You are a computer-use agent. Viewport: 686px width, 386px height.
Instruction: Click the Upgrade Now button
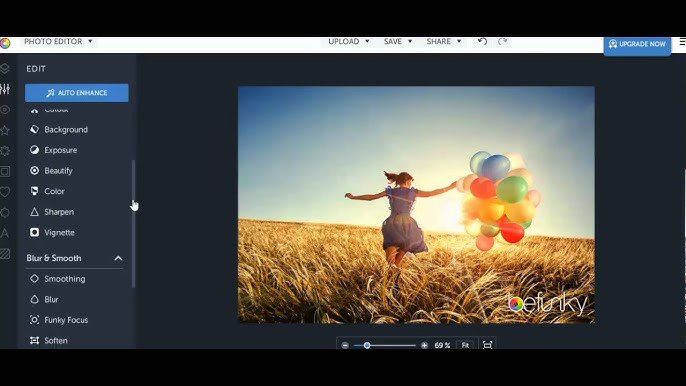pos(637,44)
